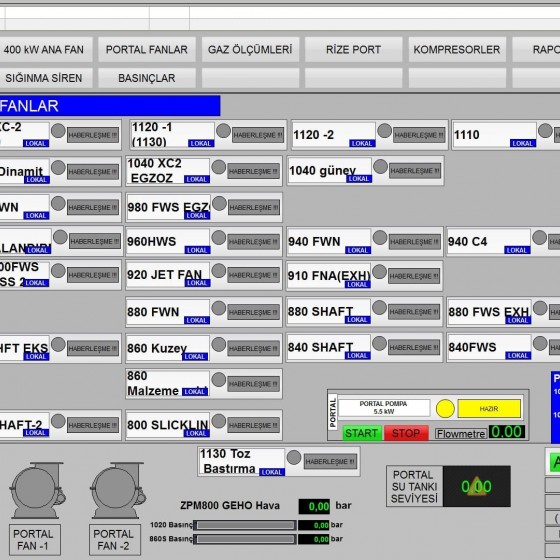This screenshot has width=560, height=560.
Task: Click the 860S Basınç bar value readout
Action: pyautogui.click(x=314, y=539)
